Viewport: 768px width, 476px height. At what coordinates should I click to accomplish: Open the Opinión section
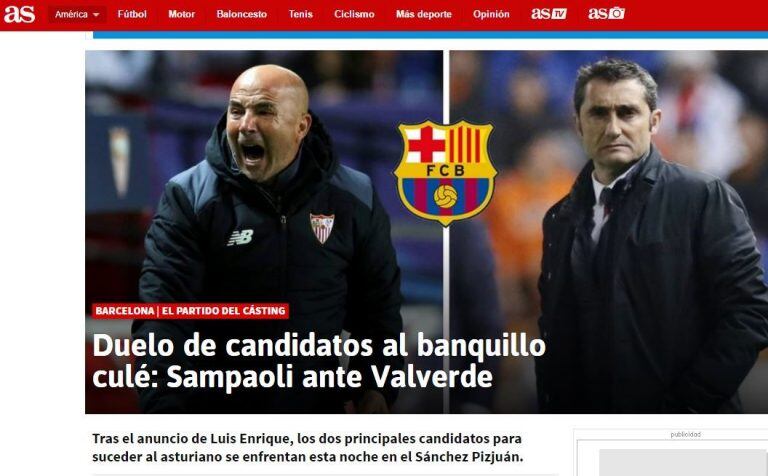tap(491, 14)
